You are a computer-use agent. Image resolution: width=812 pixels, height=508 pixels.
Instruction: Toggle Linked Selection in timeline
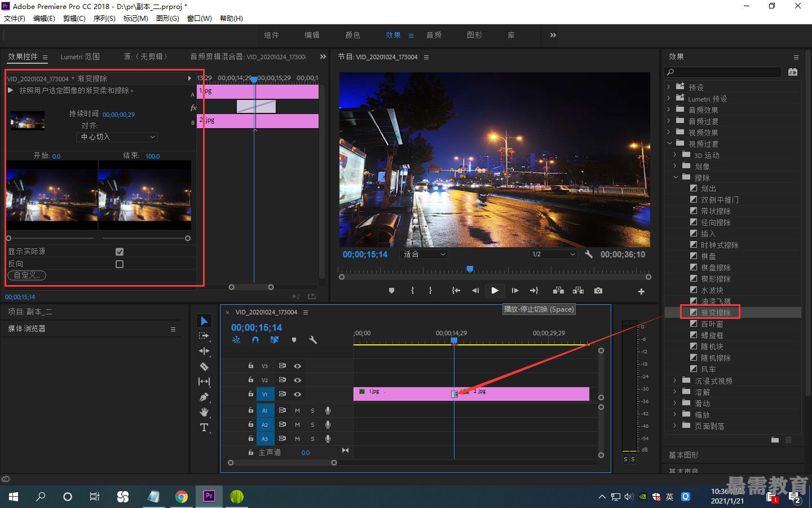point(275,340)
